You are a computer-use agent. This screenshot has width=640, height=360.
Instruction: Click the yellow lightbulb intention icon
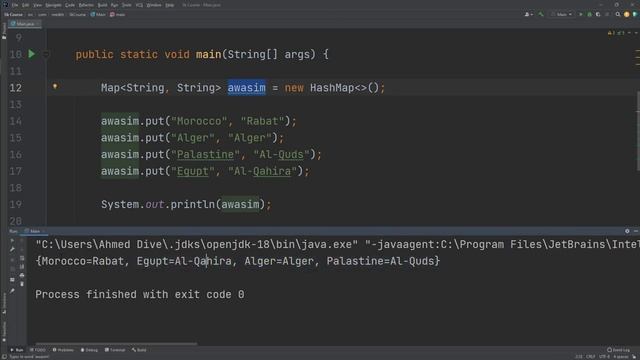pos(55,86)
